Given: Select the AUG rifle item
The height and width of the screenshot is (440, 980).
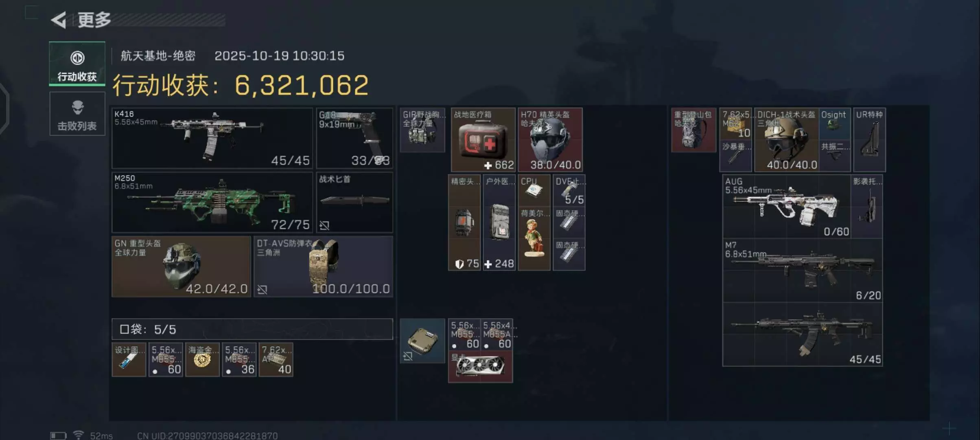Looking at the screenshot, I should pos(786,207).
